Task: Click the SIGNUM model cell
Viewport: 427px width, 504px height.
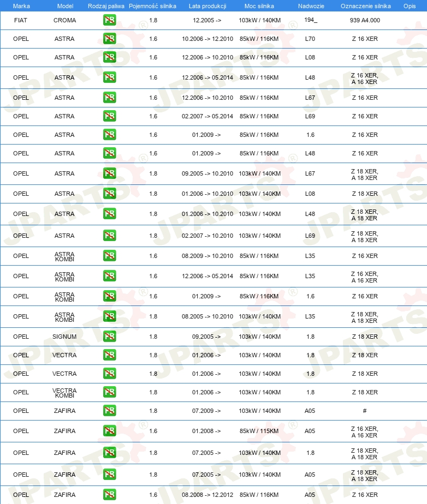Action: click(64, 337)
